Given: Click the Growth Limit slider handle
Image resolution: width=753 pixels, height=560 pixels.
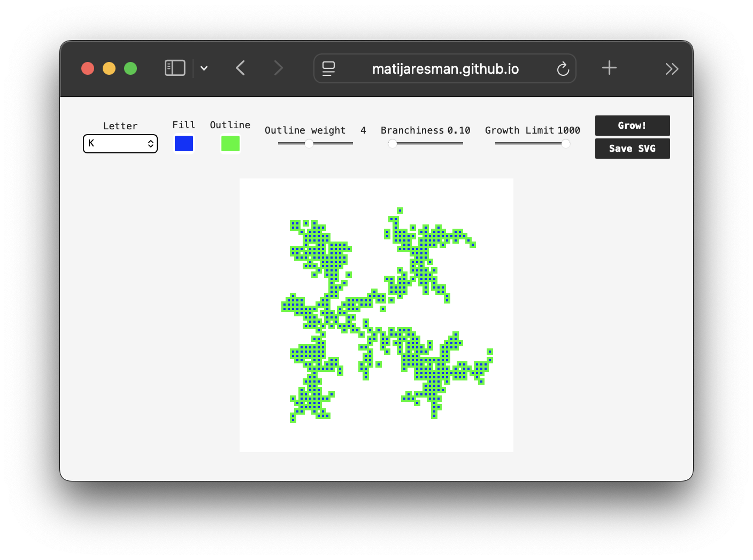Looking at the screenshot, I should point(566,143).
